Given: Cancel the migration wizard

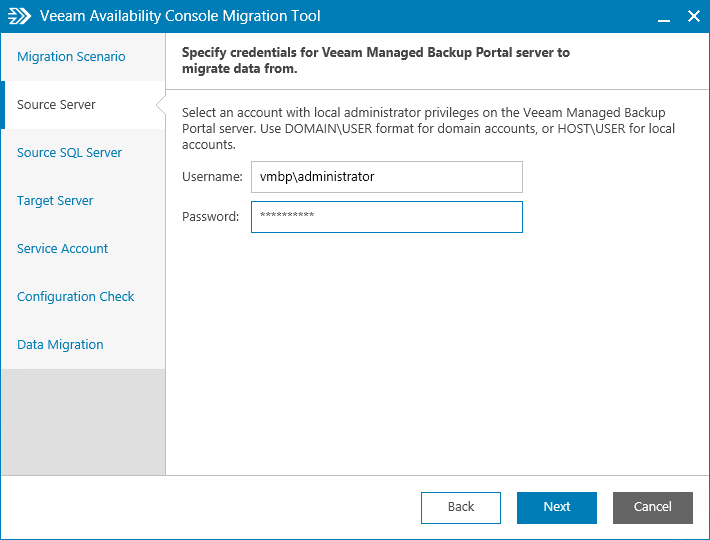Looking at the screenshot, I should (652, 507).
